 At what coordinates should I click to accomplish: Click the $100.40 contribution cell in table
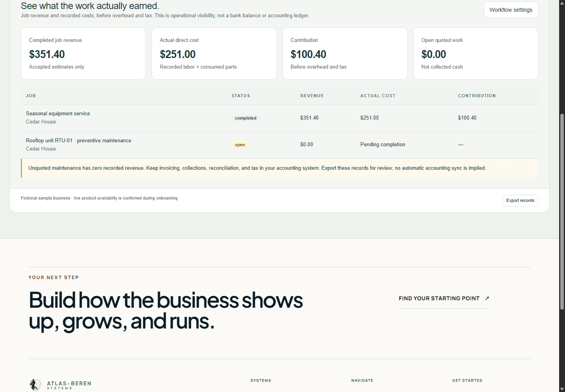[x=467, y=118]
